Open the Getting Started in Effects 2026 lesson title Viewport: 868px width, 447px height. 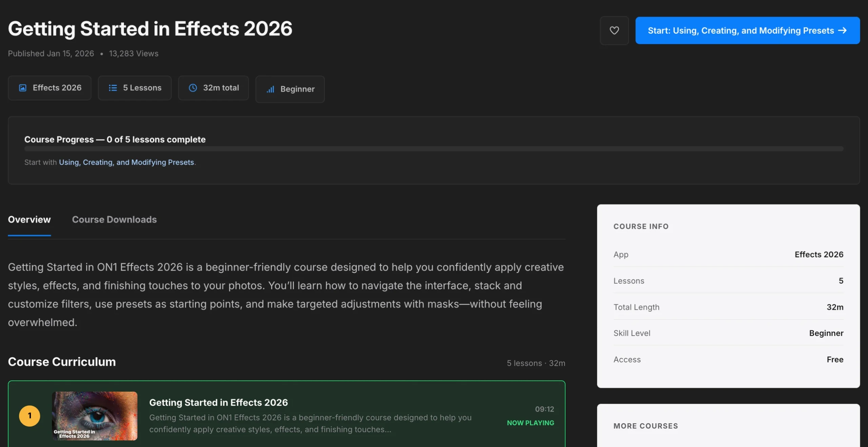pyautogui.click(x=218, y=402)
